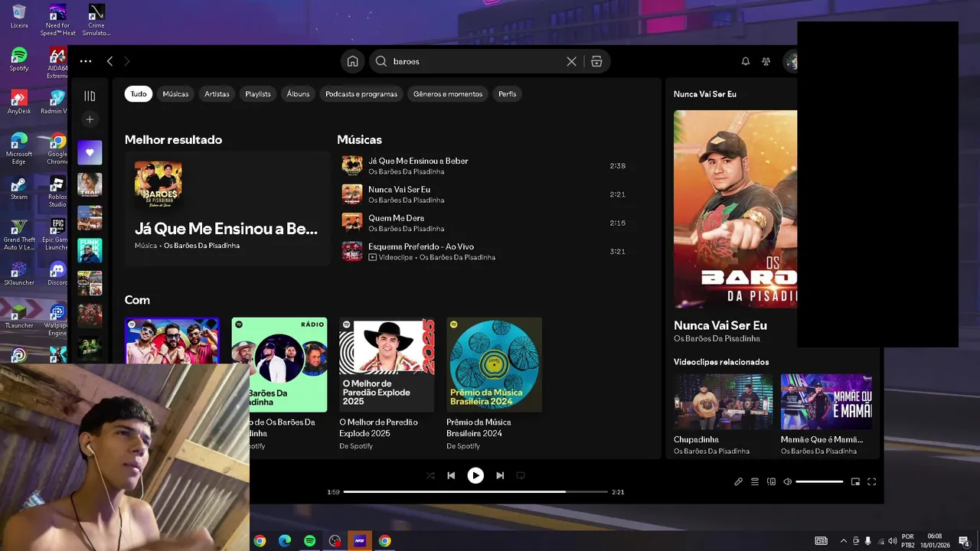Mute with the speaker icon
Image resolution: width=980 pixels, height=551 pixels.
787,481
